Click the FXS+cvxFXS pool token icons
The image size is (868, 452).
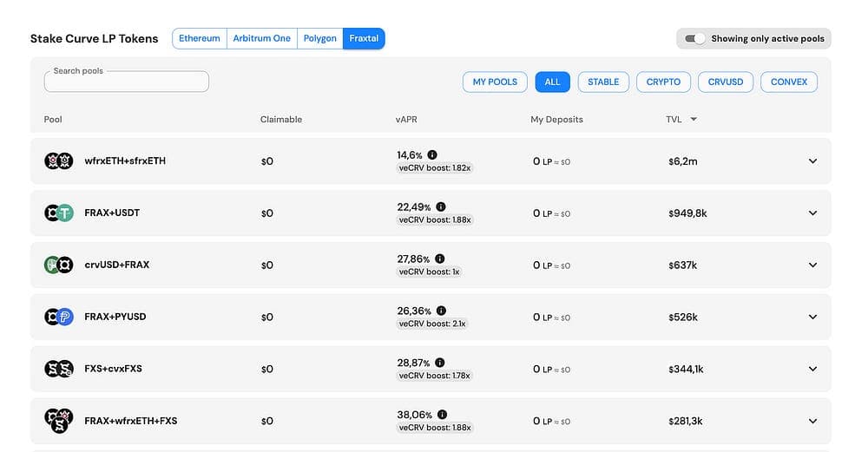coord(59,369)
